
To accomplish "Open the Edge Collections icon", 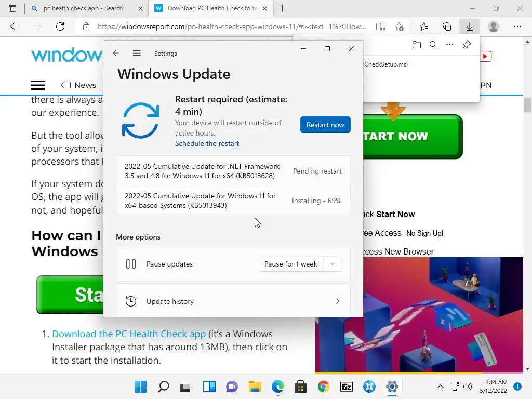I will (x=447, y=26).
